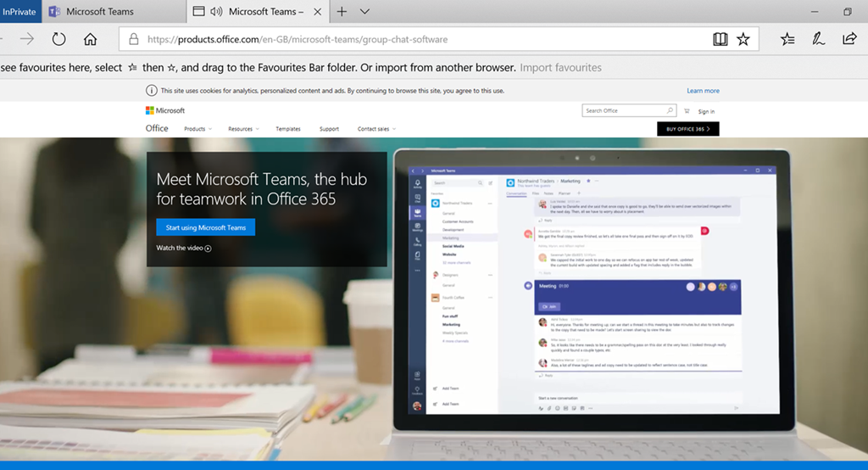Expand the Resources dropdown menu
The height and width of the screenshot is (470, 868).
coord(243,129)
